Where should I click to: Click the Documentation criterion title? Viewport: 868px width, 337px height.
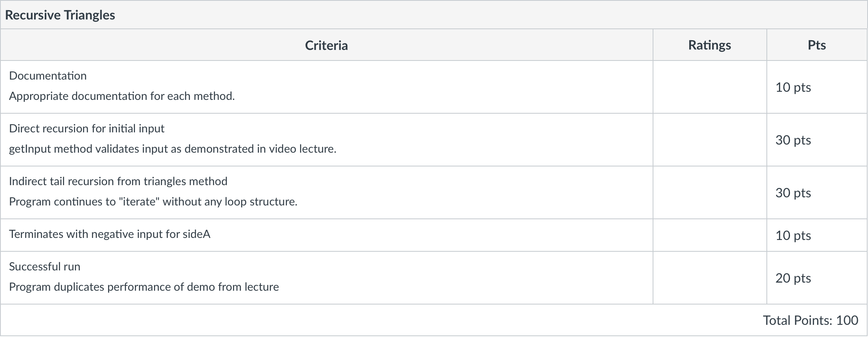coord(48,76)
